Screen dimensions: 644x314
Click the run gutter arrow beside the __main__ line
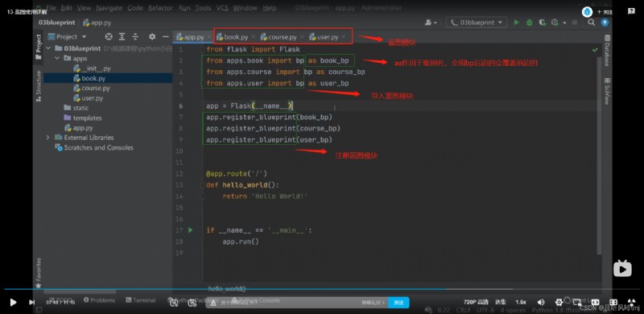190,230
